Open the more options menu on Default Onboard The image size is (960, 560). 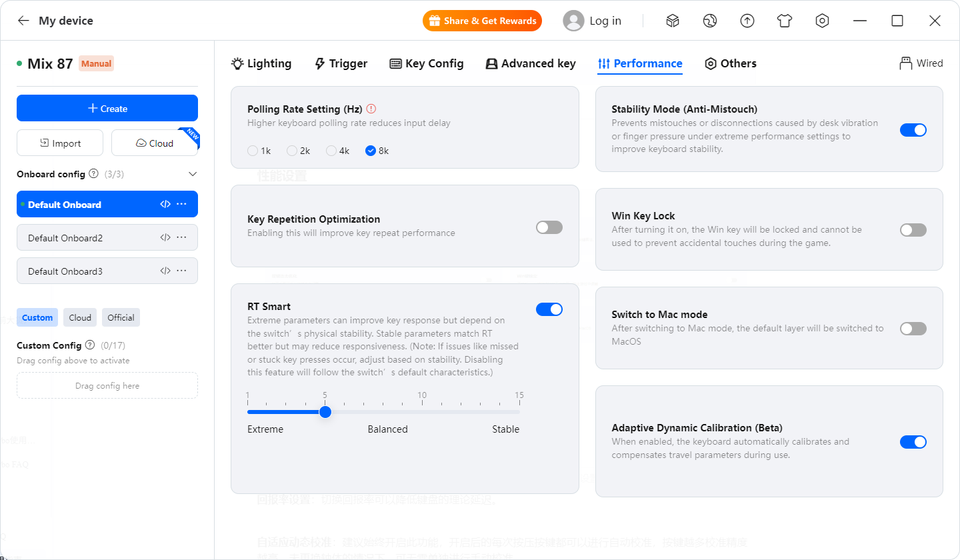(x=181, y=204)
